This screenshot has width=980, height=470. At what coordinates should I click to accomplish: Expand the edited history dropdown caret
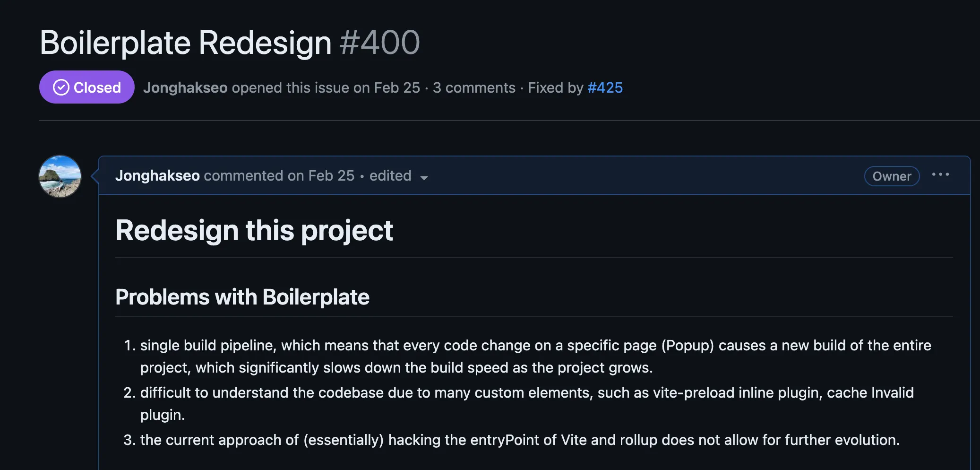coord(424,177)
